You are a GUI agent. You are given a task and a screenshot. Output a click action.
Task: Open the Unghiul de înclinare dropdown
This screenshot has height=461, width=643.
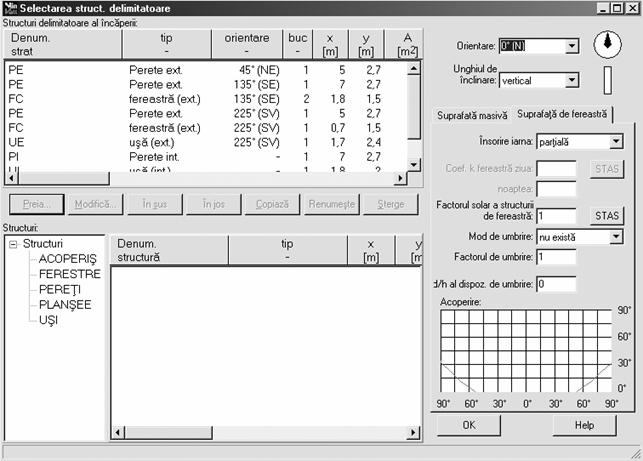571,80
